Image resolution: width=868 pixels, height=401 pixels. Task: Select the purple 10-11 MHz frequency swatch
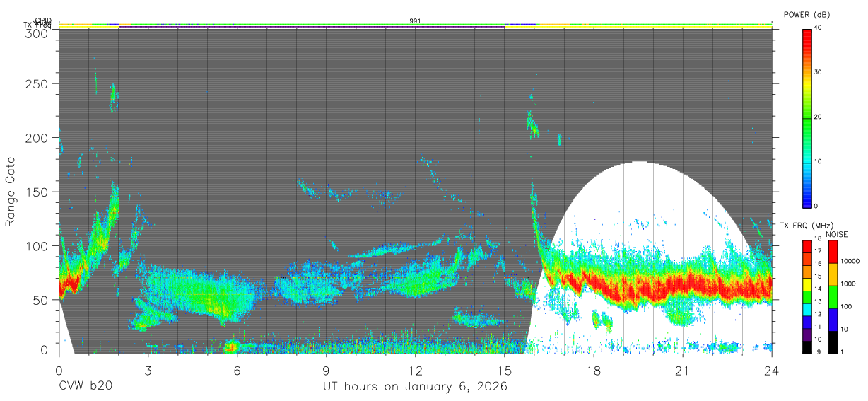pos(807,335)
